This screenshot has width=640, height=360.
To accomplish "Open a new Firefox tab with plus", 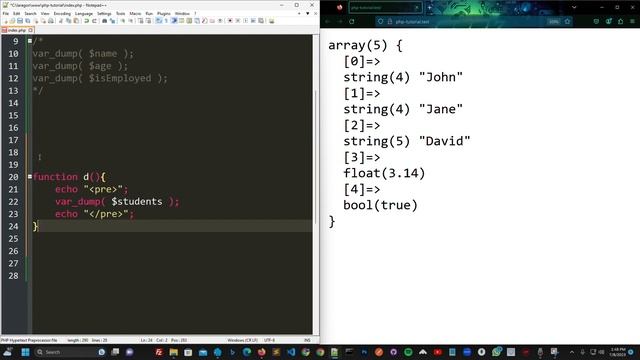I will [x=429, y=7].
